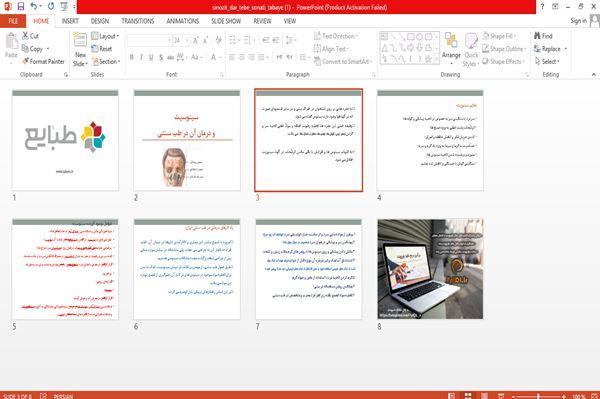Insert a New Slide
This screenshot has height=399, width=600.
(x=80, y=50)
